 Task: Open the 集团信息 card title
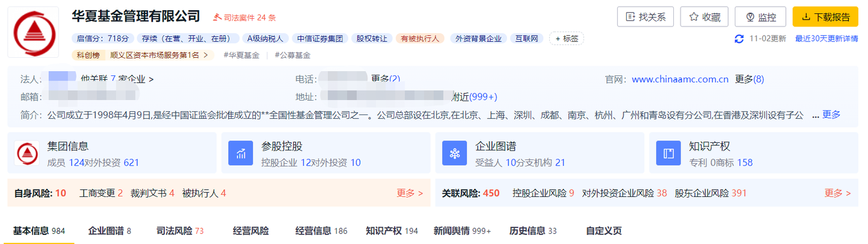pyautogui.click(x=68, y=146)
